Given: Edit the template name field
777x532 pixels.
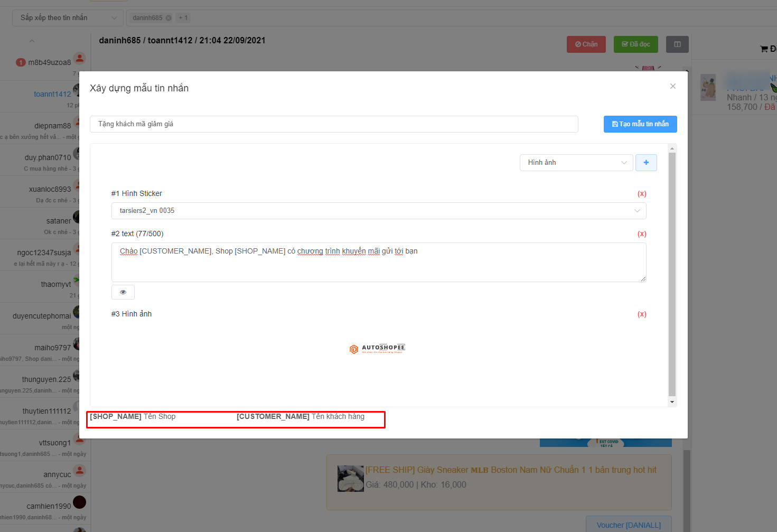Looking at the screenshot, I should pyautogui.click(x=334, y=124).
